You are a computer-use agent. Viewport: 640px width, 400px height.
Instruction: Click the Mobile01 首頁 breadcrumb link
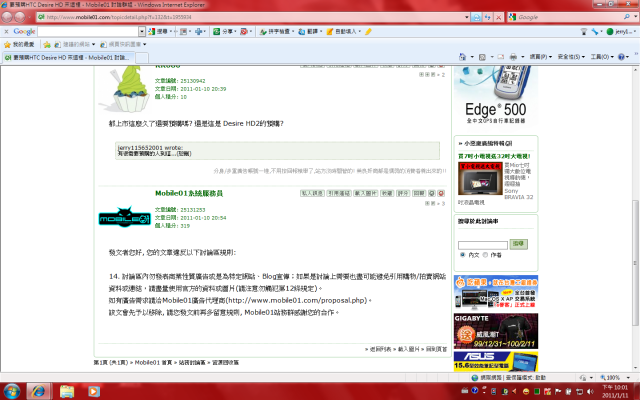tap(153, 362)
